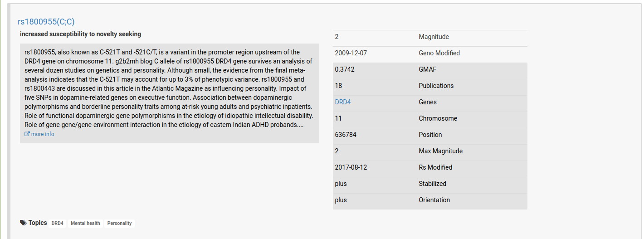
Task: Click the Geno Modified date 2009-12-07
Action: pos(351,53)
